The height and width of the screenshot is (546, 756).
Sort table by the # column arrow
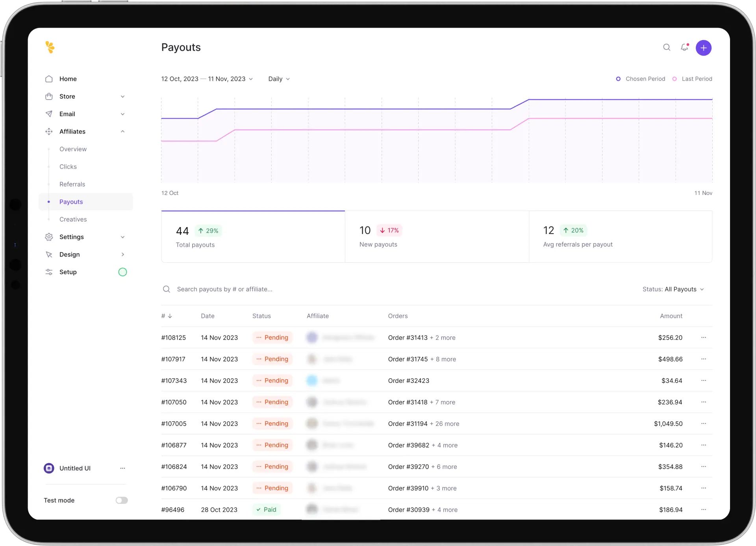point(170,316)
